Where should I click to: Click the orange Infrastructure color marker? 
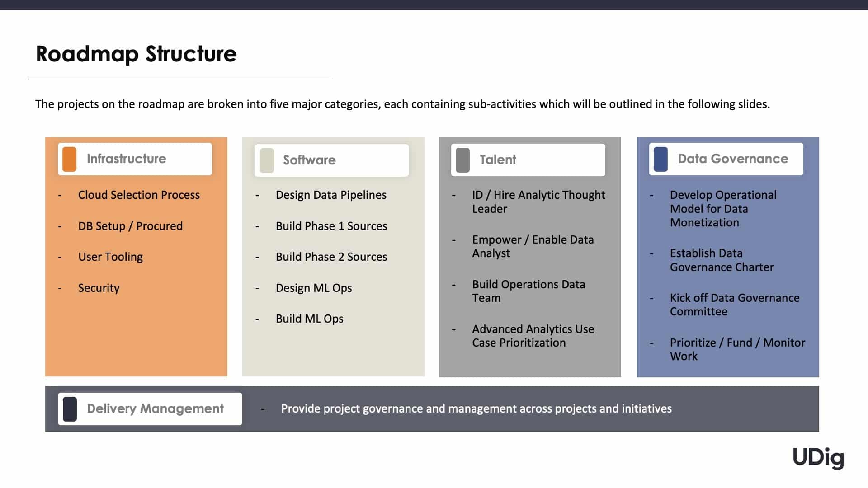pyautogui.click(x=69, y=159)
